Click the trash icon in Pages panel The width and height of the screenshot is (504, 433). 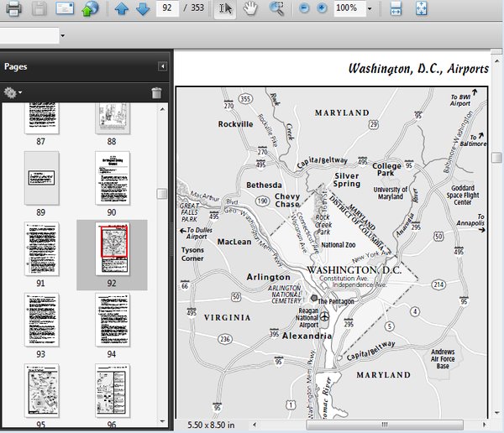(156, 93)
